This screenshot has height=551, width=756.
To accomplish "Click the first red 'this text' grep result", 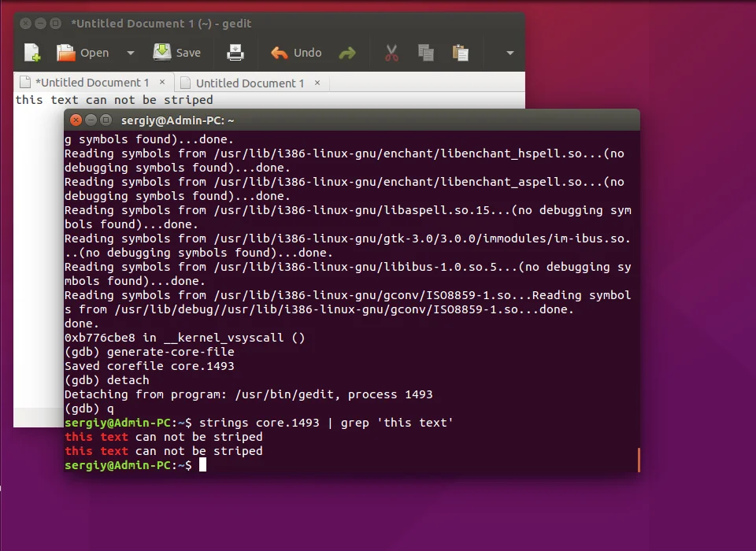I will tap(96, 437).
